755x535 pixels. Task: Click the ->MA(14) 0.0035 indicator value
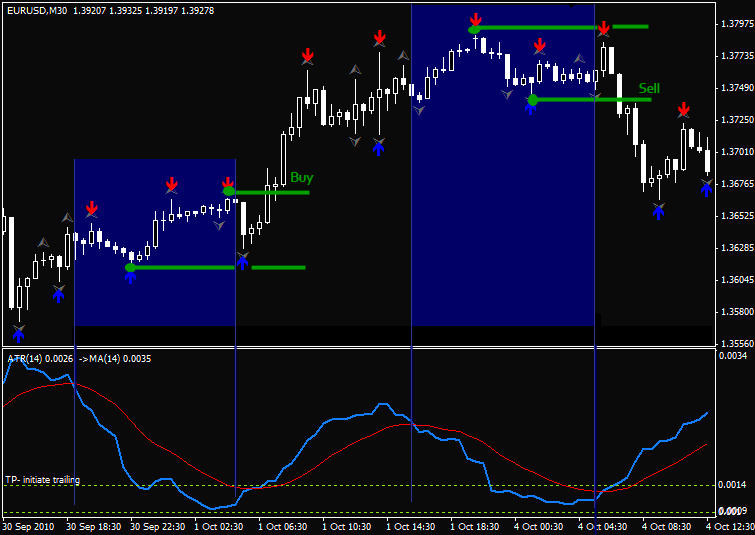(115, 359)
